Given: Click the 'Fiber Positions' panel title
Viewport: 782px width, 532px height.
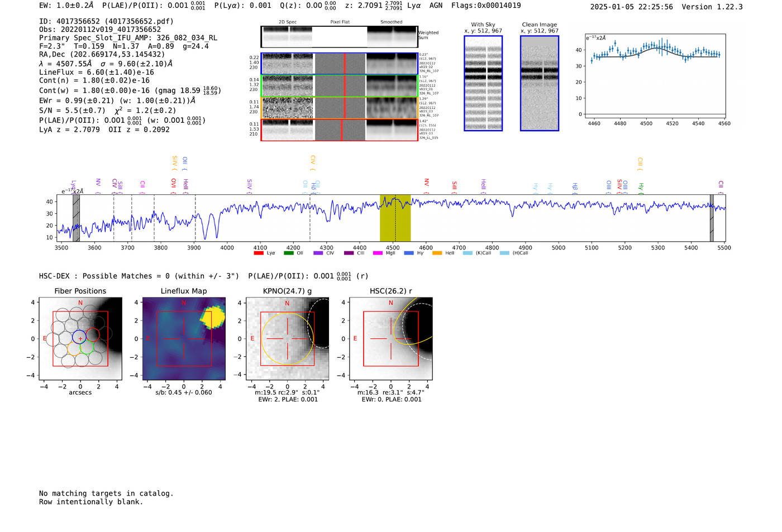Looking at the screenshot, I should point(80,291).
